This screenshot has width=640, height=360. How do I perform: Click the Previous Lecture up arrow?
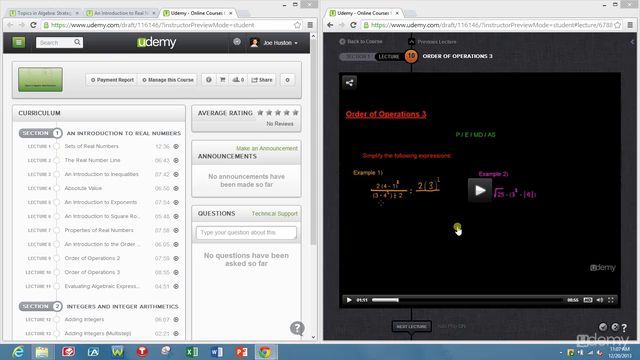click(411, 42)
